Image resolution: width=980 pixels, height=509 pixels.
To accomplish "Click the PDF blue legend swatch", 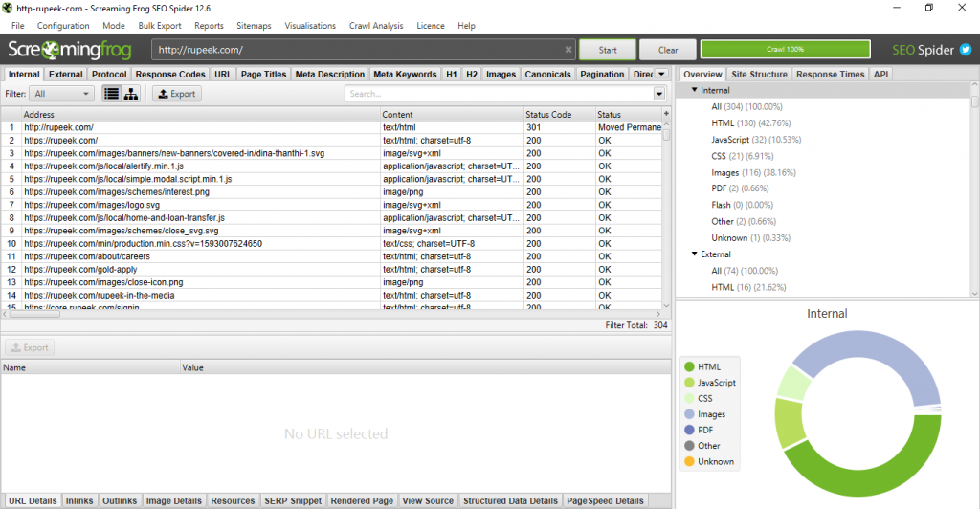I will coord(689,430).
